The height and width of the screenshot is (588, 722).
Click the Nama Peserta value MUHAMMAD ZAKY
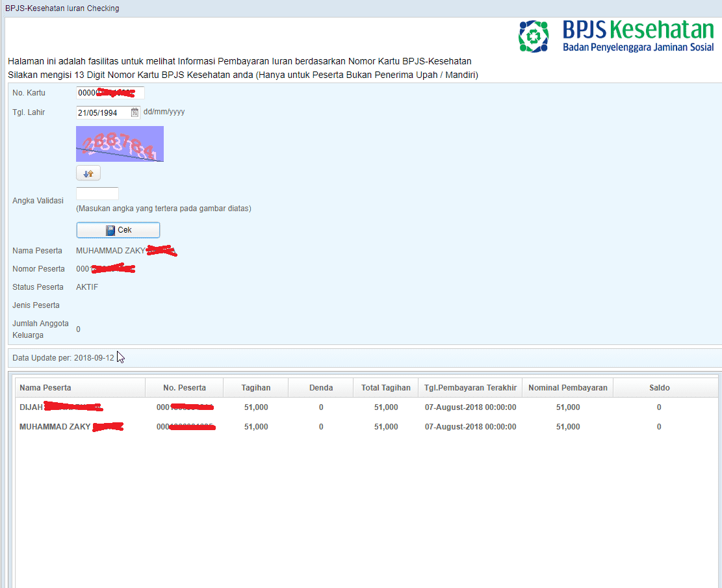(x=110, y=251)
